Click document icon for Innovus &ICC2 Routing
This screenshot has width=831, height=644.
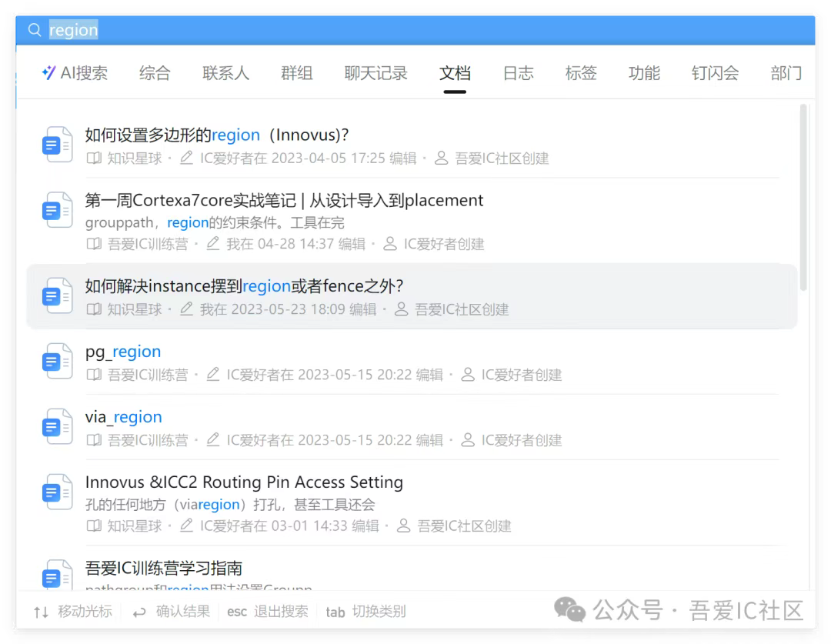click(57, 492)
